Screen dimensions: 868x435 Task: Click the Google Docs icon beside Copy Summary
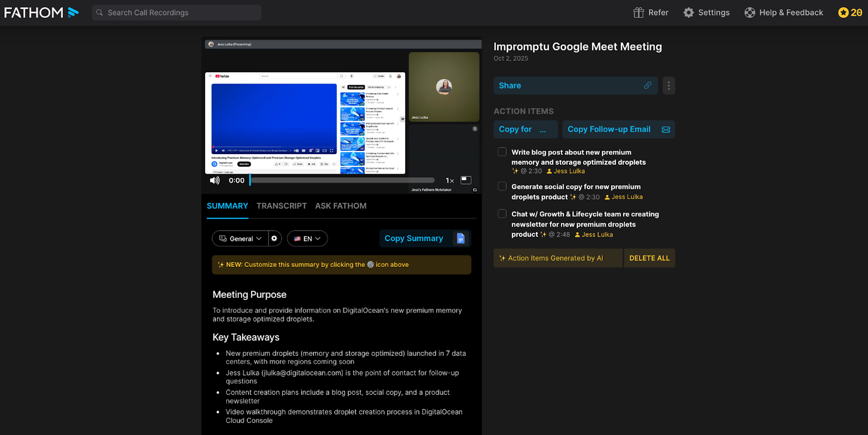pyautogui.click(x=461, y=239)
